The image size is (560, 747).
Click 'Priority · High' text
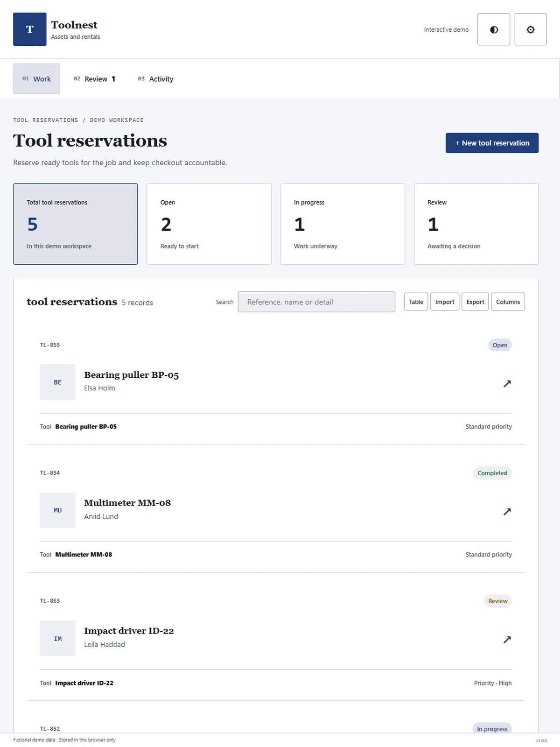tap(493, 683)
